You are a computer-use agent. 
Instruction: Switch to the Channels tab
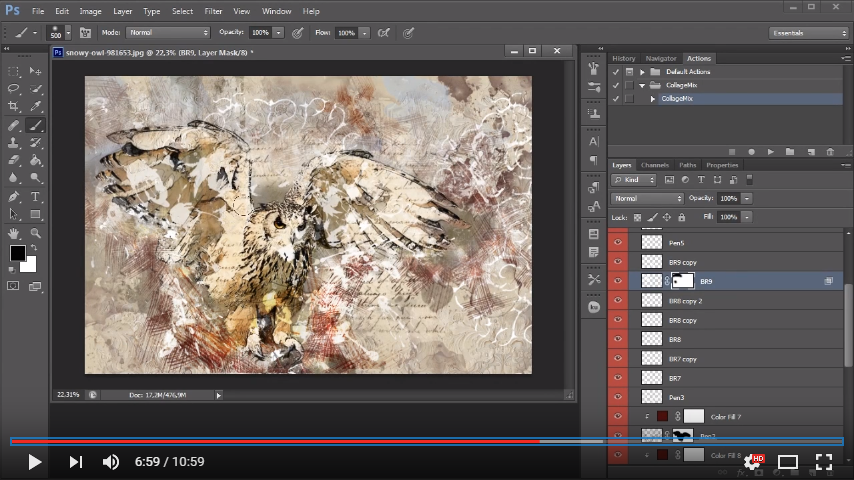655,165
